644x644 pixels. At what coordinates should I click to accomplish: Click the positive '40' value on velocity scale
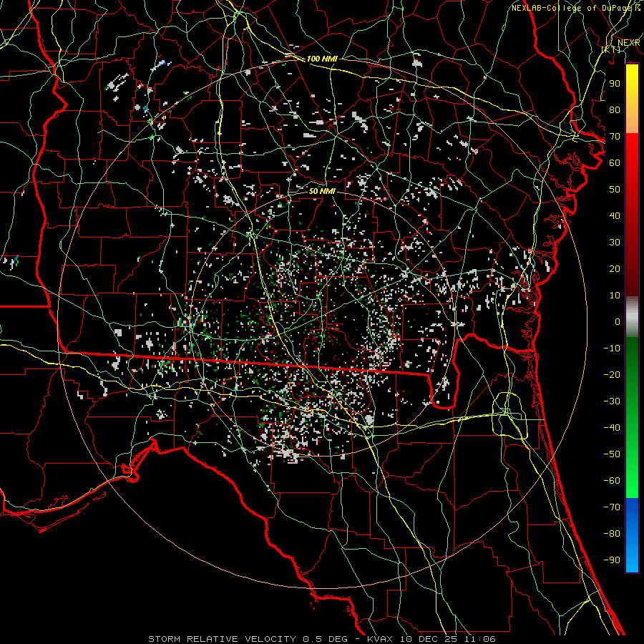615,216
